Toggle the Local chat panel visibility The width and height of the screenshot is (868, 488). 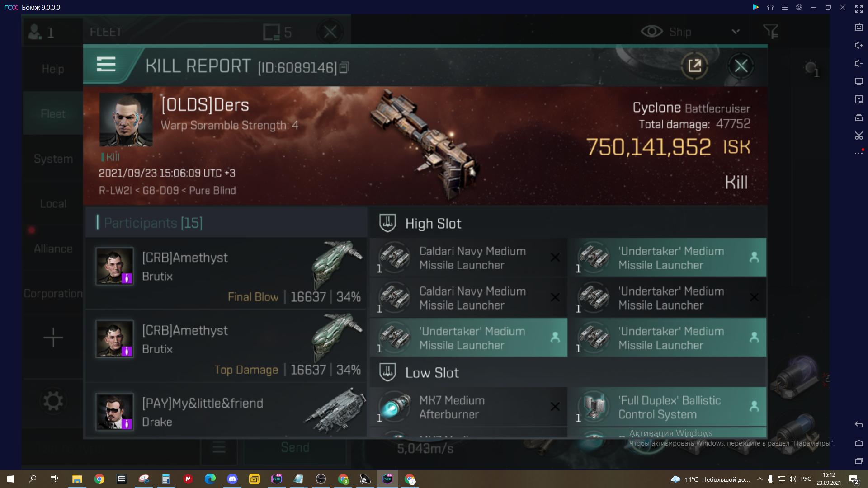53,203
